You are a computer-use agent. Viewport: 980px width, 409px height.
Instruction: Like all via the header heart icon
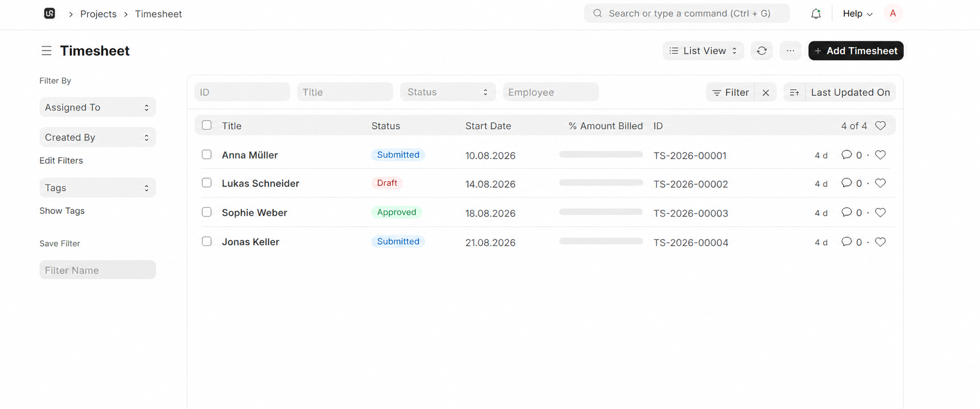(x=880, y=126)
